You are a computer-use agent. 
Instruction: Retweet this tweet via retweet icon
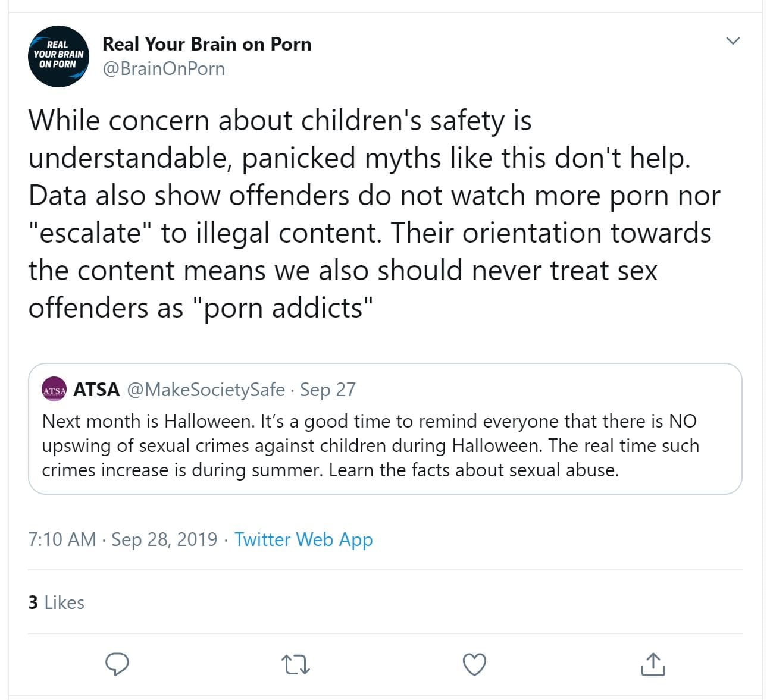pos(296,664)
